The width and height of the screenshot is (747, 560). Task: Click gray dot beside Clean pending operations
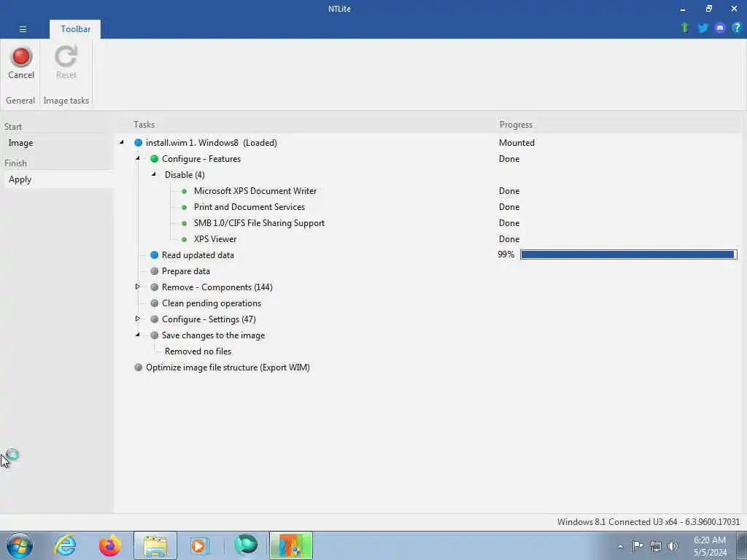[155, 303]
